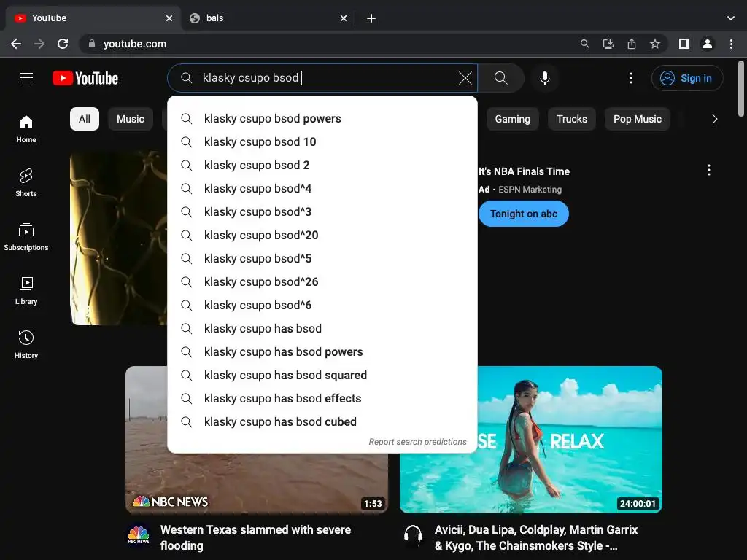Image resolution: width=747 pixels, height=560 pixels.
Task: Click the Tonight on abc button
Action: [x=524, y=214]
